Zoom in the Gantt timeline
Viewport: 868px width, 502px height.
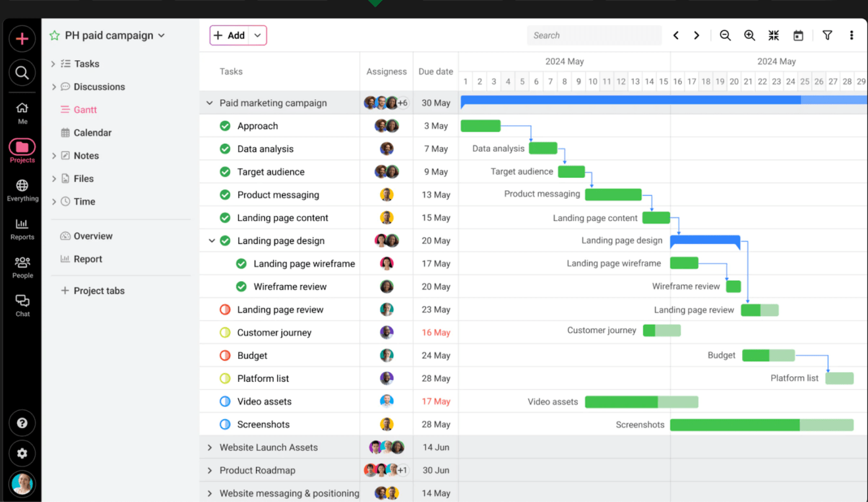[x=750, y=35]
